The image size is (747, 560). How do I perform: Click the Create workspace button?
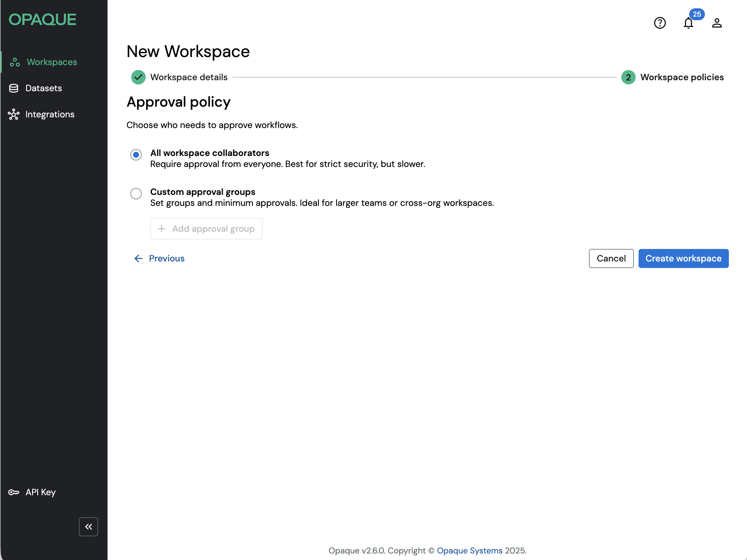point(683,258)
